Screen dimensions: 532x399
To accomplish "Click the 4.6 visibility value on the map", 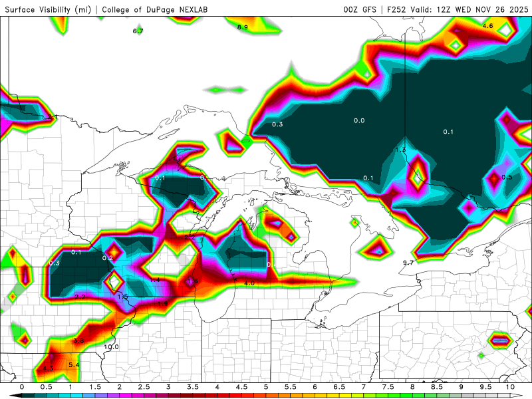I will click(x=487, y=26).
